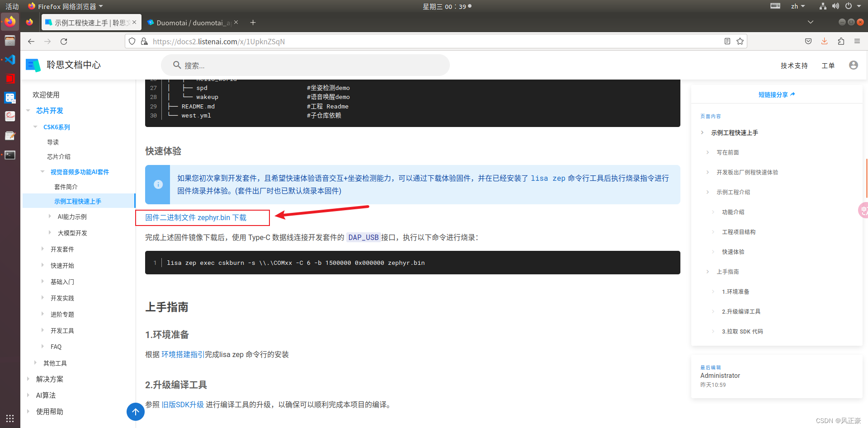868x428 pixels.
Task: Open the 环境搭建指引 link
Action: pos(183,354)
